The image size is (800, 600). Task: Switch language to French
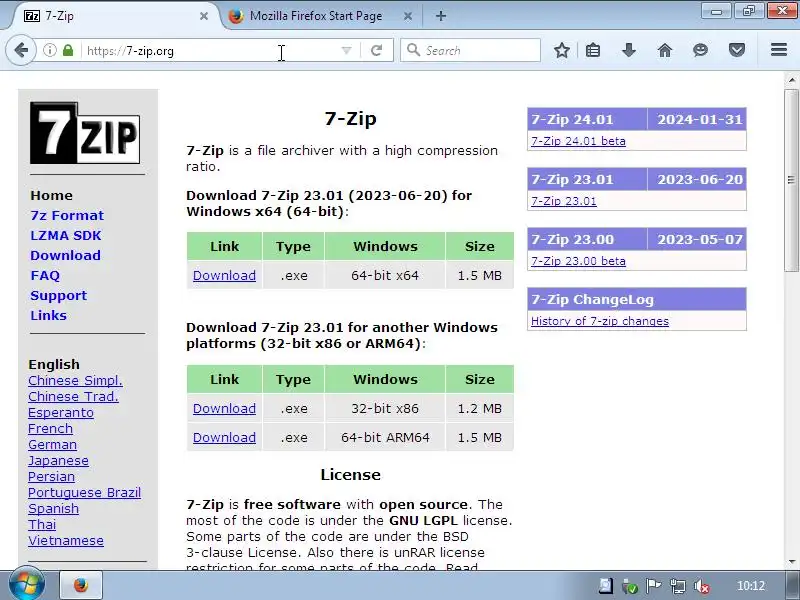(50, 429)
